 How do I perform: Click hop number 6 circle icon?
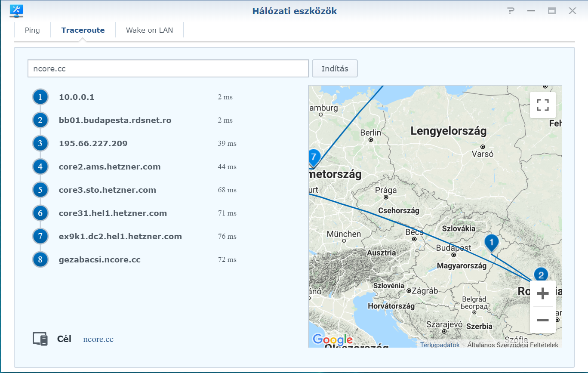[40, 213]
